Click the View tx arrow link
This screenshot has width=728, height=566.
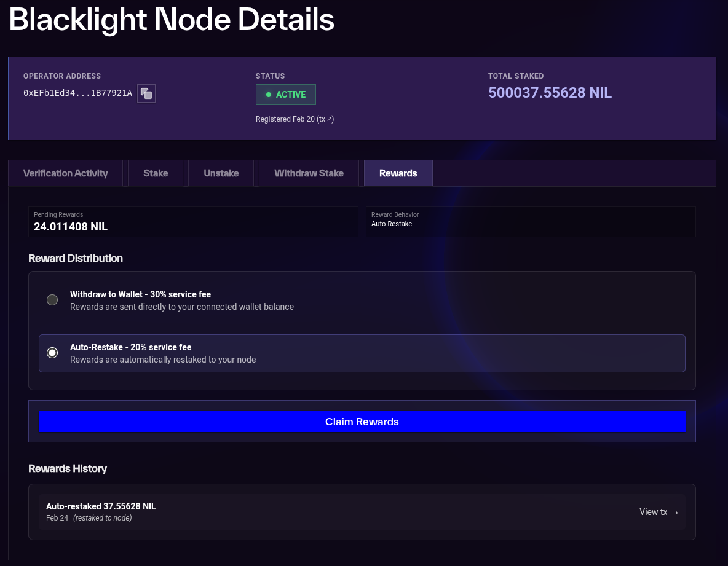[x=658, y=512]
